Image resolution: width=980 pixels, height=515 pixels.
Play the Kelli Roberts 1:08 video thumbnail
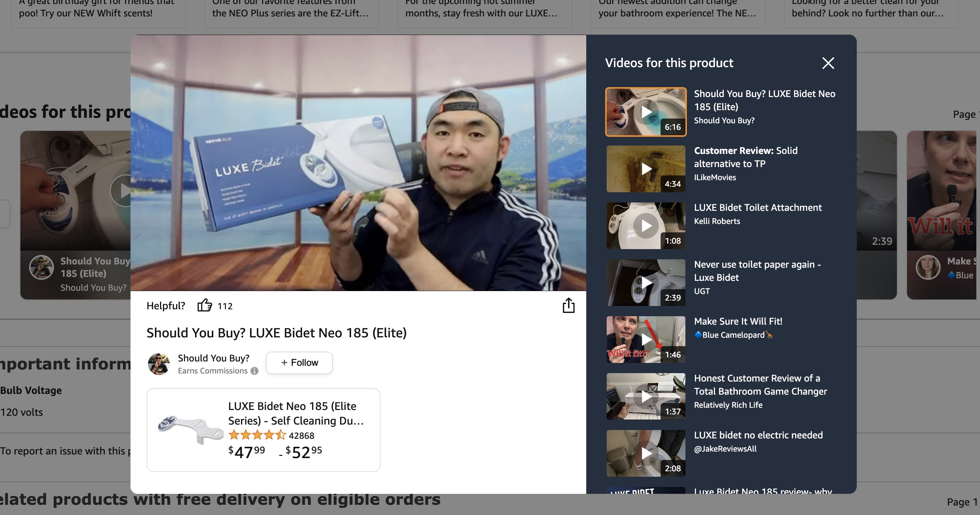(646, 226)
